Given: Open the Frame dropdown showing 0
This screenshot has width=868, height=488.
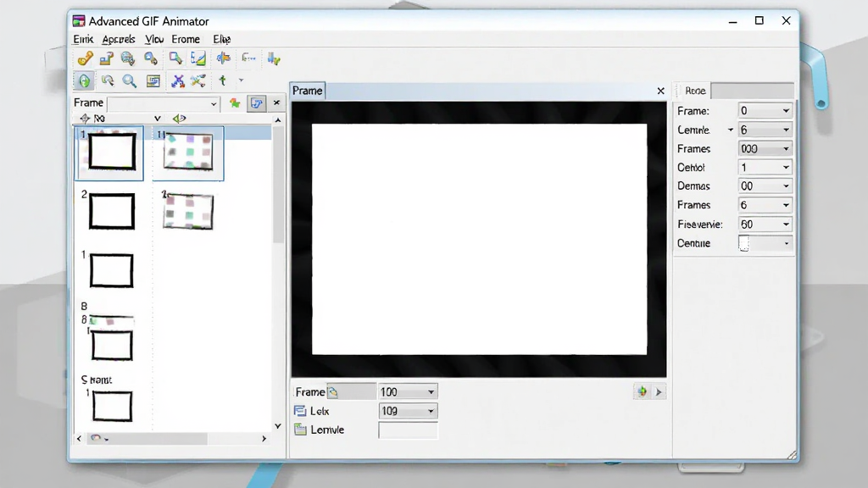Looking at the screenshot, I should (x=765, y=111).
